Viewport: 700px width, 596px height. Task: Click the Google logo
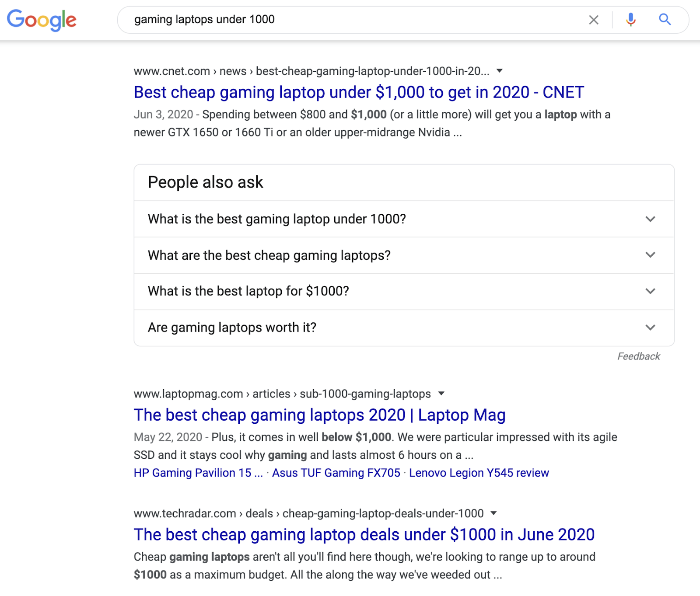pos(42,20)
